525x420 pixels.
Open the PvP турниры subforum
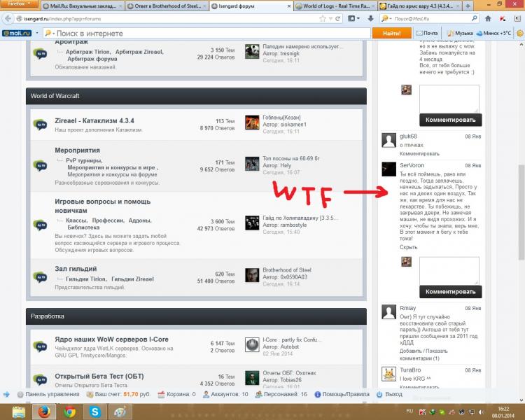(x=84, y=160)
